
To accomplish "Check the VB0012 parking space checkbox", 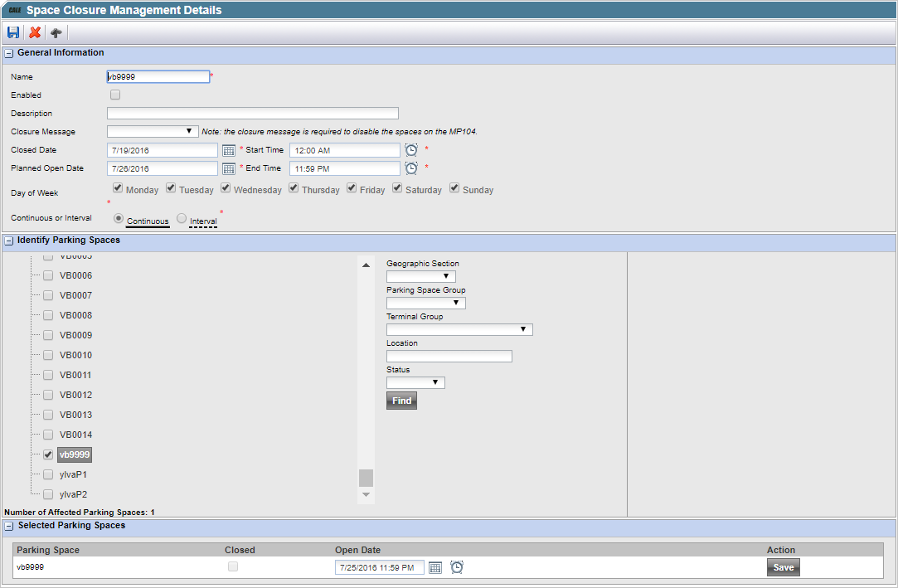I will 48,395.
